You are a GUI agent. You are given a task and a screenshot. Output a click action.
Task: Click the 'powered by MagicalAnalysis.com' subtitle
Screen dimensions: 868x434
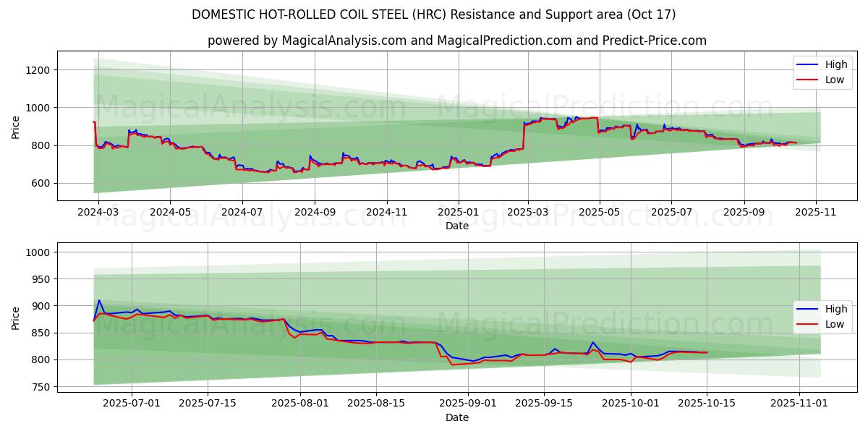pyautogui.click(x=456, y=41)
